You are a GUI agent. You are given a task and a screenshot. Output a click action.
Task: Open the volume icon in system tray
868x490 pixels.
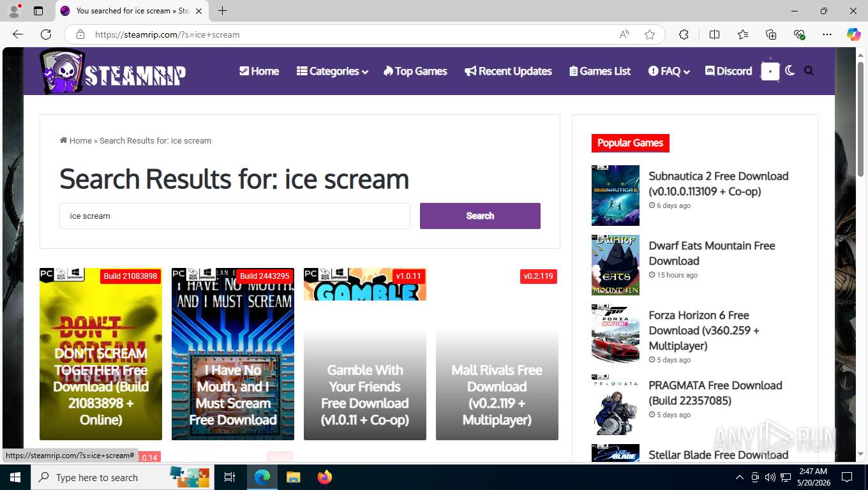click(770, 477)
